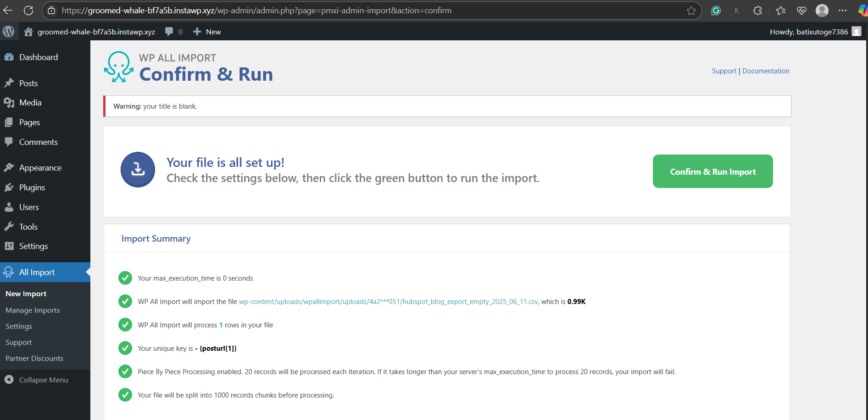Viewport: 868px width, 420px height.
Task: Click the Appearance brush icon
Action: pyautogui.click(x=9, y=167)
